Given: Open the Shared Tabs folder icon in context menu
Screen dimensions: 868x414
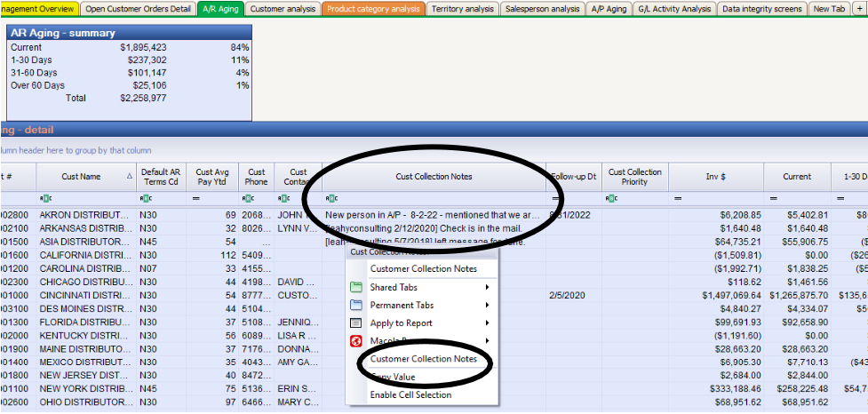Looking at the screenshot, I should [356, 287].
